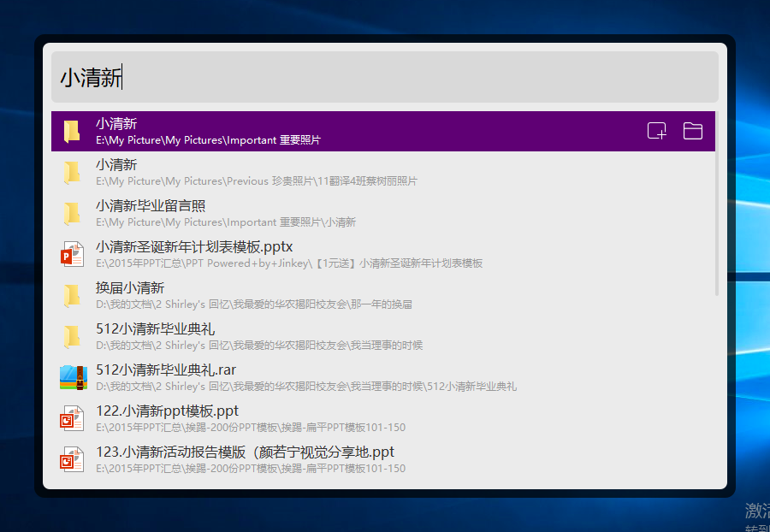770x532 pixels.
Task: Click the ppt icon of 122.小清新ppt模板.ppt
Action: pyautogui.click(x=72, y=418)
